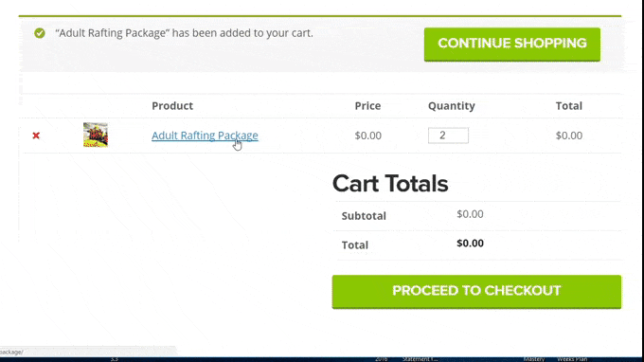This screenshot has height=362, width=644.
Task: Click the Quantity column header
Action: tap(452, 105)
